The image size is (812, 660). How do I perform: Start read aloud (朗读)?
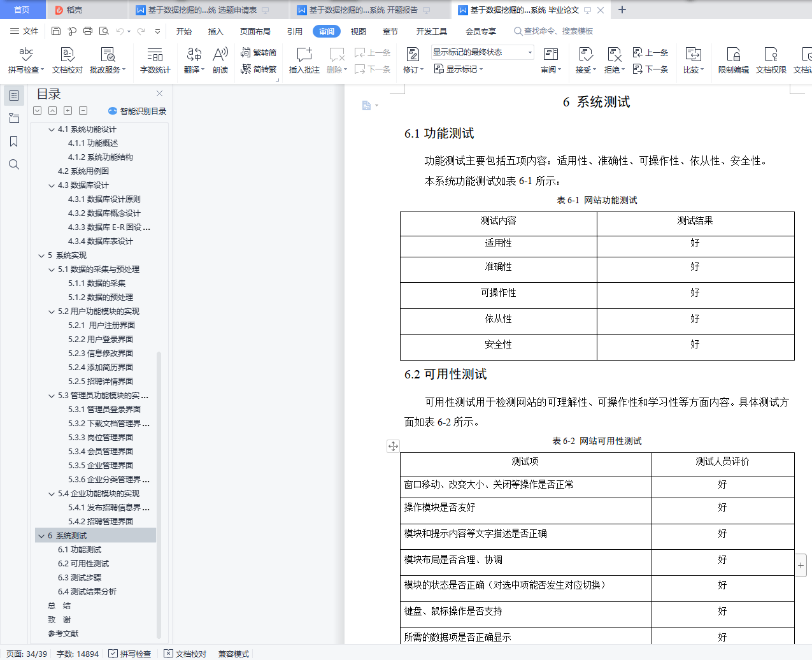click(x=220, y=61)
